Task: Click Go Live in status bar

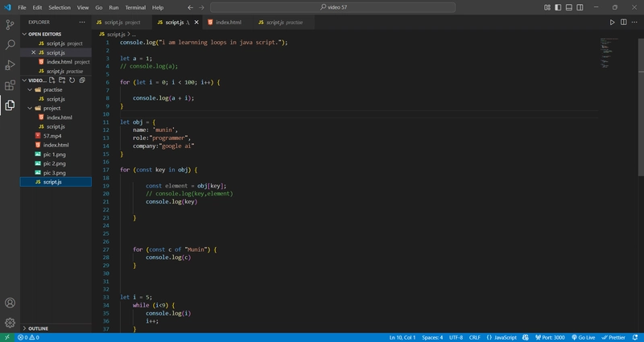Action: pos(583,337)
